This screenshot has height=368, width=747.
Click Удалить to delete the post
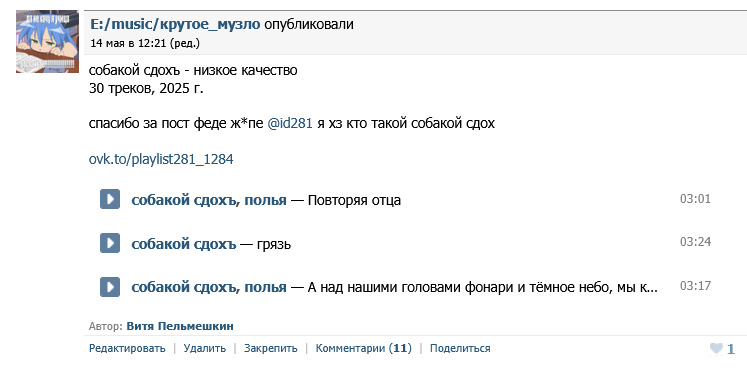point(205,348)
